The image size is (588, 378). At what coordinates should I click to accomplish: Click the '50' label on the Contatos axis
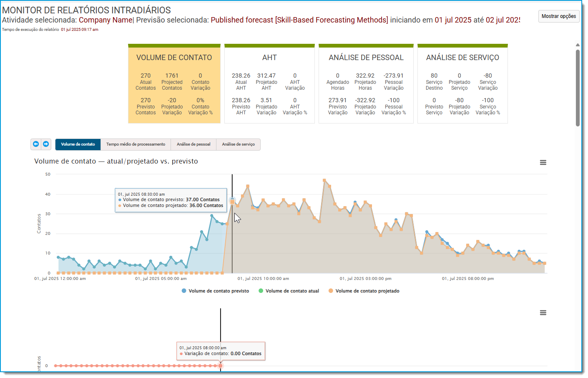tap(48, 174)
